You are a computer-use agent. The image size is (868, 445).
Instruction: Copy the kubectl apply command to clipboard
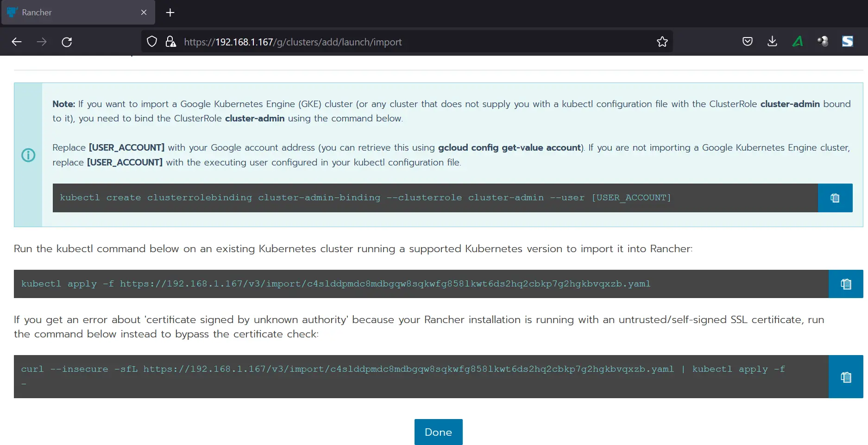pos(846,284)
